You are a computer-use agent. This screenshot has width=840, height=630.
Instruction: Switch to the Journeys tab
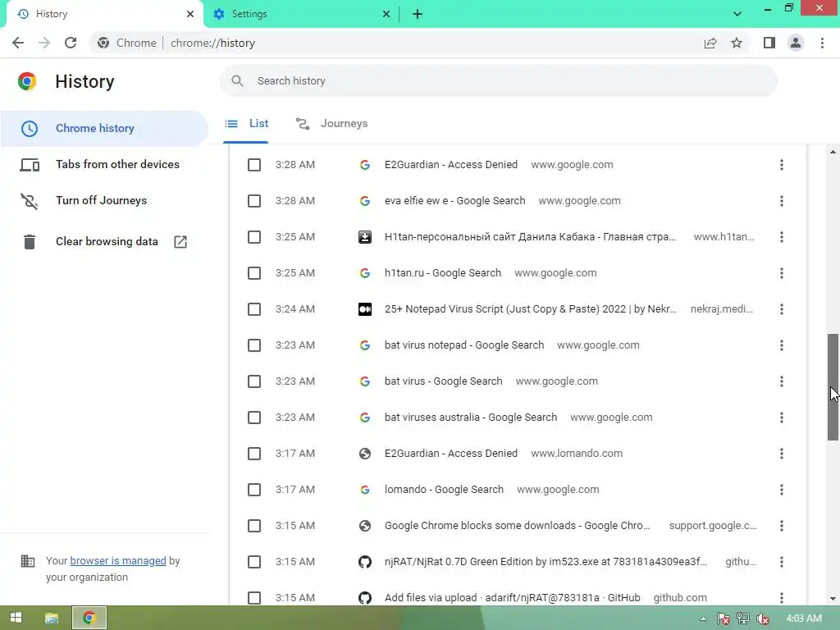point(331,124)
